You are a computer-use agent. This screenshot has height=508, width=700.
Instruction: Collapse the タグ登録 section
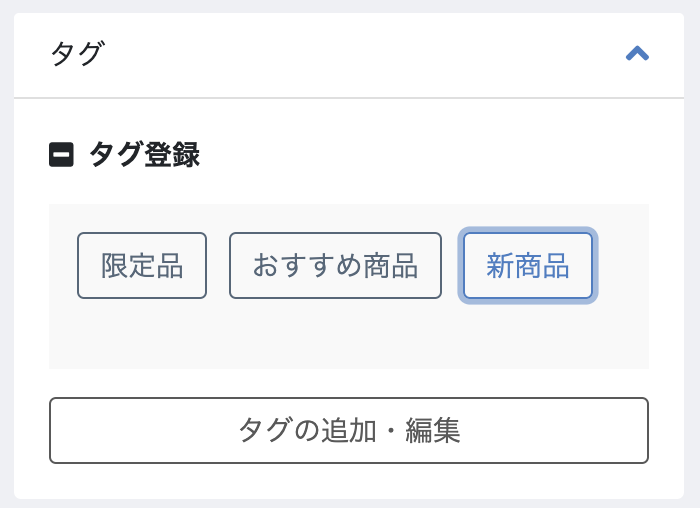point(61,155)
